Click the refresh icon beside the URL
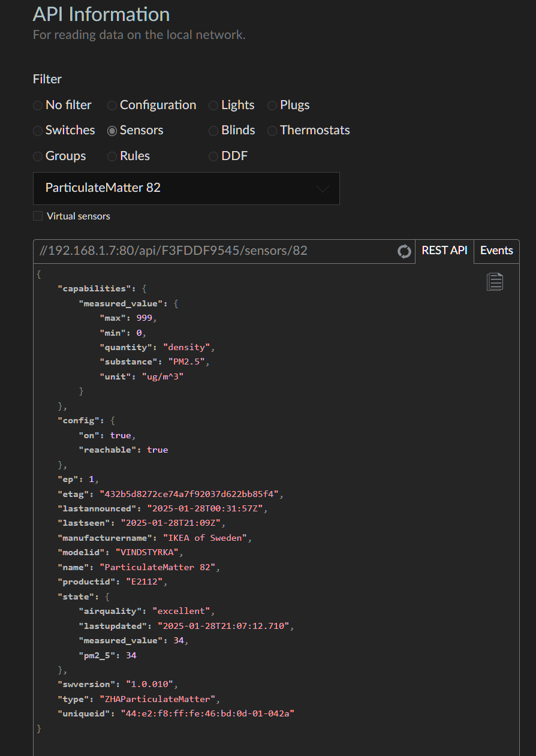 pyautogui.click(x=405, y=251)
